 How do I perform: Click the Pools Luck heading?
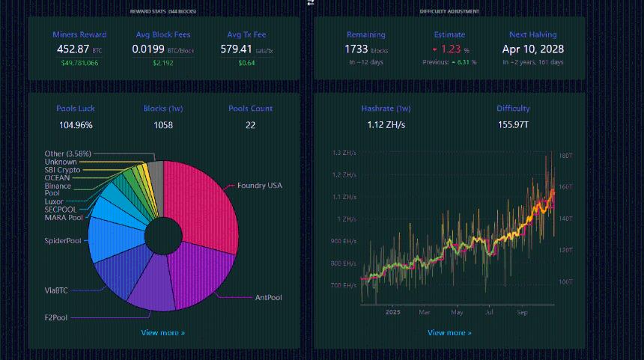[75, 109]
